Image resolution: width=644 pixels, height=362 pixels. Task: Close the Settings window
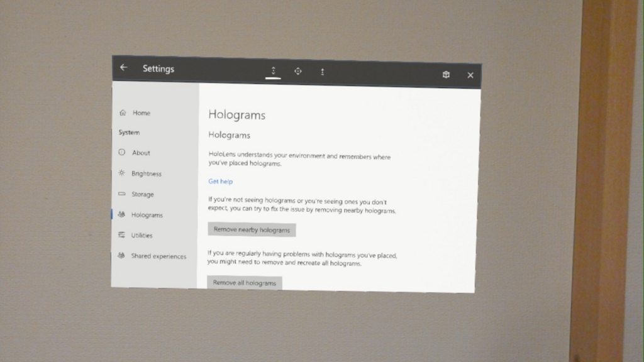point(470,75)
